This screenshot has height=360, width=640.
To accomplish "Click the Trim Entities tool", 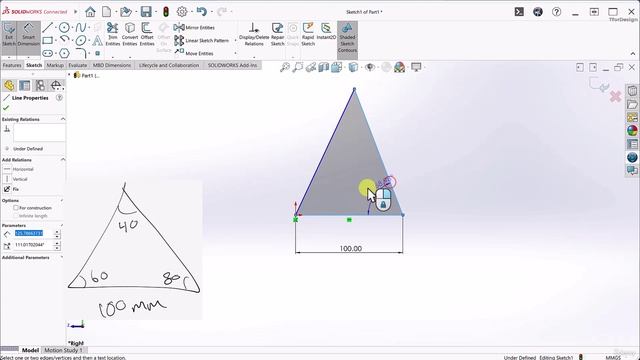I will pyautogui.click(x=112, y=34).
